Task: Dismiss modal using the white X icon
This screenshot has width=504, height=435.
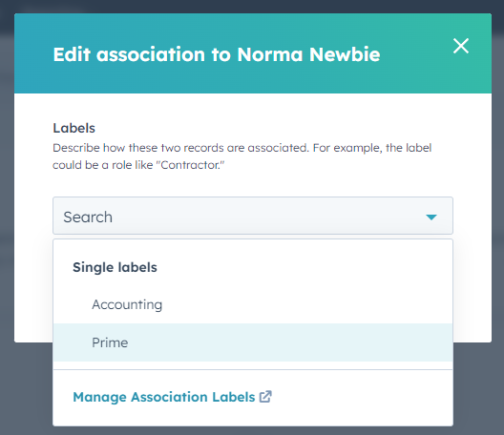Action: [461, 46]
